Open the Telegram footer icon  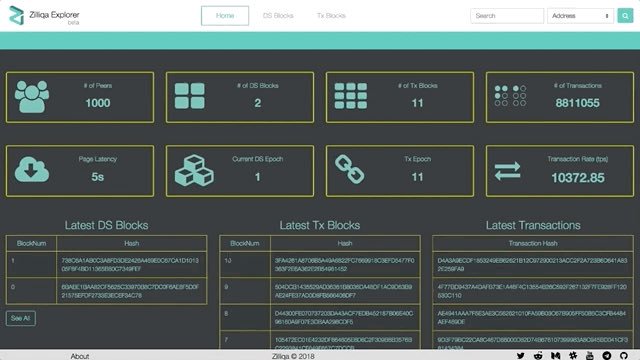pos(607,356)
